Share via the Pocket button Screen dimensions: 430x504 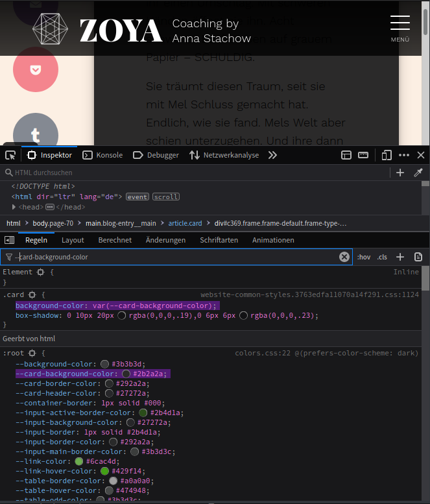click(36, 69)
